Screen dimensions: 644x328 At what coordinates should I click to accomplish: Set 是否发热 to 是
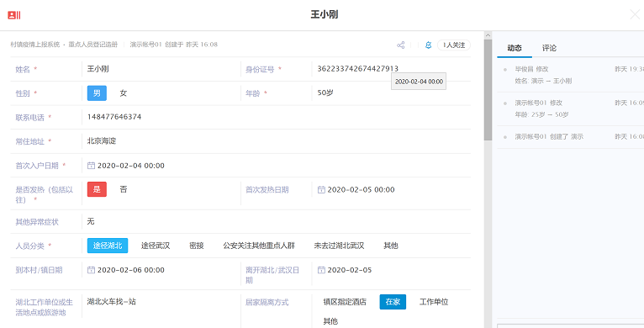[97, 189]
